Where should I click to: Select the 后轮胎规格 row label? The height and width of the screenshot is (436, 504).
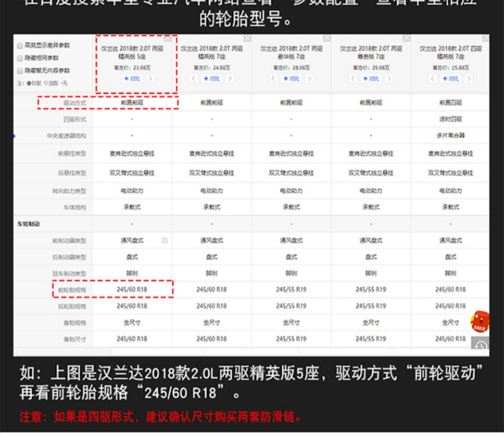[72, 306]
